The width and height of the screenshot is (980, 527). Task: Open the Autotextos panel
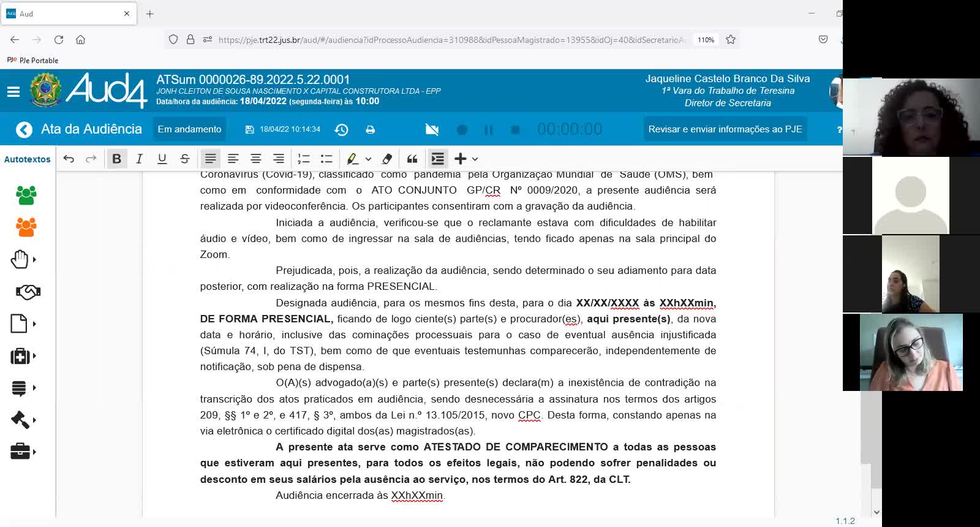(28, 159)
